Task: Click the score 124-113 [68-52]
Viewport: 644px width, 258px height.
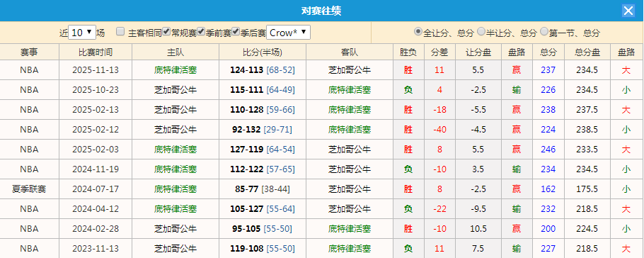Action: tap(263, 70)
